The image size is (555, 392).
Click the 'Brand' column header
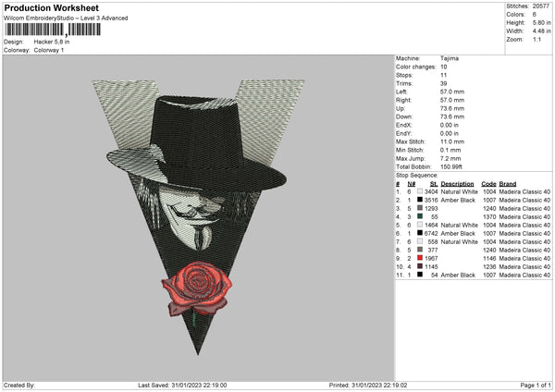(508, 184)
